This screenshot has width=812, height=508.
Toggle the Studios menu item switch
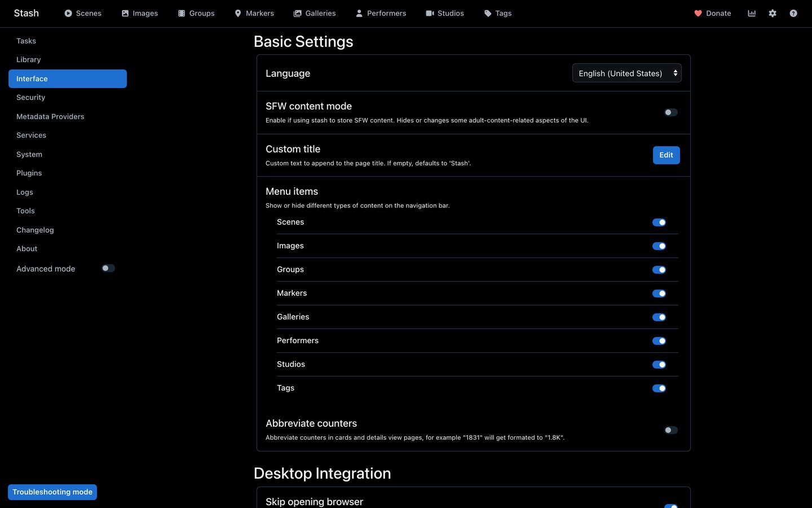(659, 365)
